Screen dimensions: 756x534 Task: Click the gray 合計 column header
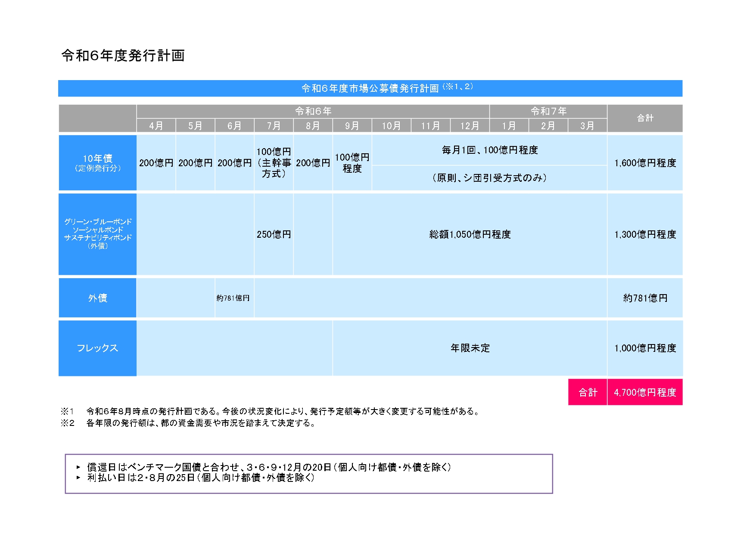point(645,118)
